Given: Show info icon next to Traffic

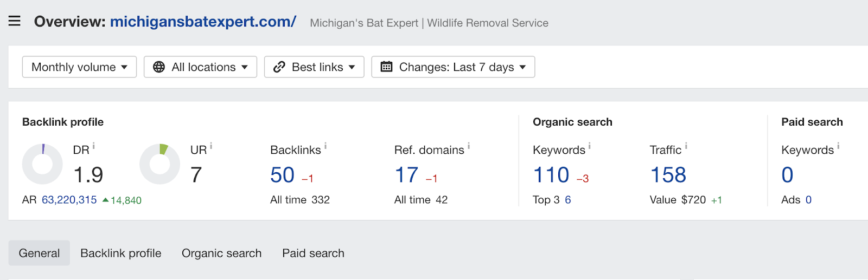Looking at the screenshot, I should (686, 146).
